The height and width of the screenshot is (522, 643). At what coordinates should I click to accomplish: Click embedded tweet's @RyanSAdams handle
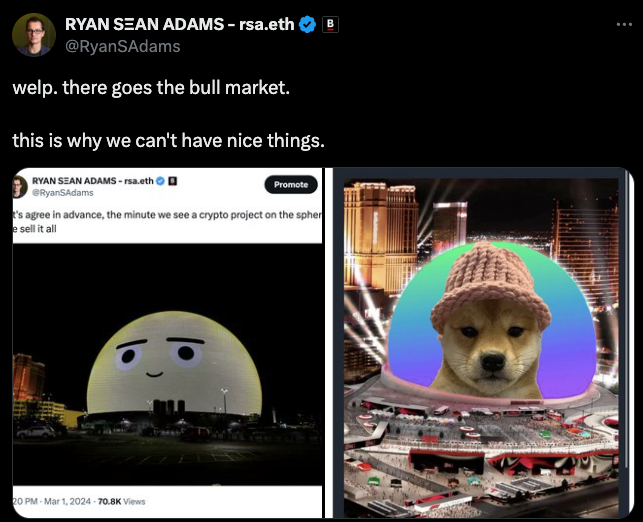(63, 193)
